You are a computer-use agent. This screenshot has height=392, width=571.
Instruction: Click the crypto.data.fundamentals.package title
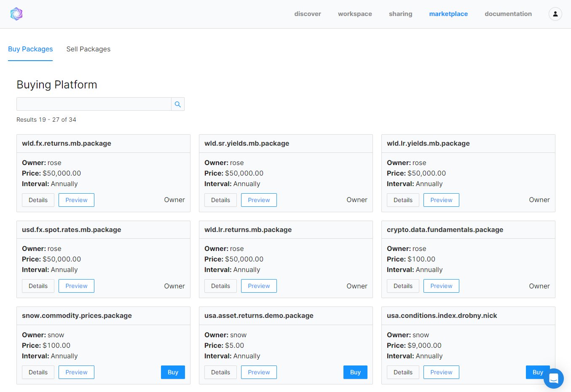[445, 230]
